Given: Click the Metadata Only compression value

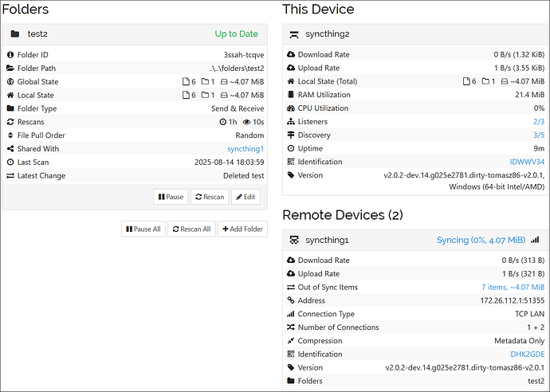Looking at the screenshot, I should (520, 341).
